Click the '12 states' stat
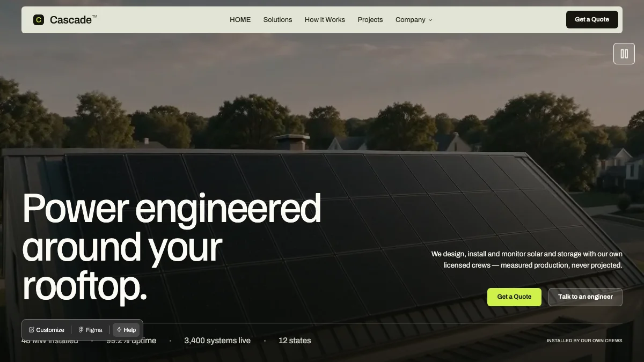 tap(295, 341)
